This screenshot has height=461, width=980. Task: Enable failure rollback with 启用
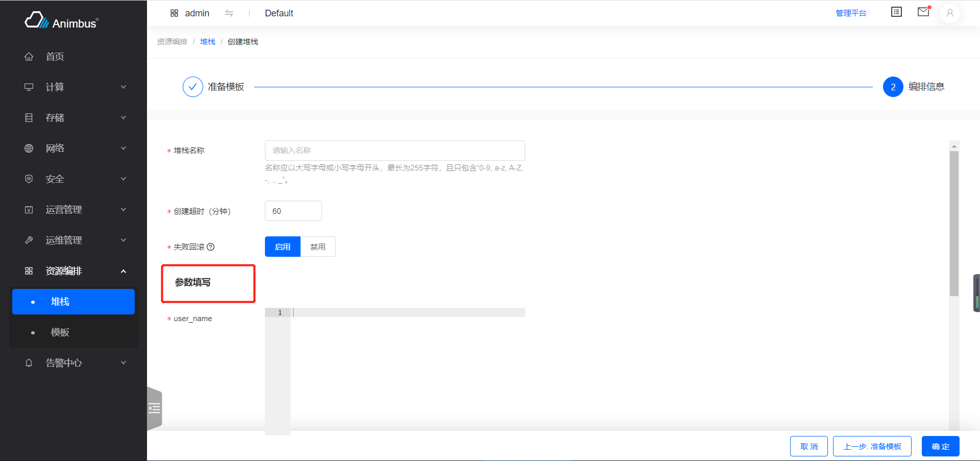(283, 247)
